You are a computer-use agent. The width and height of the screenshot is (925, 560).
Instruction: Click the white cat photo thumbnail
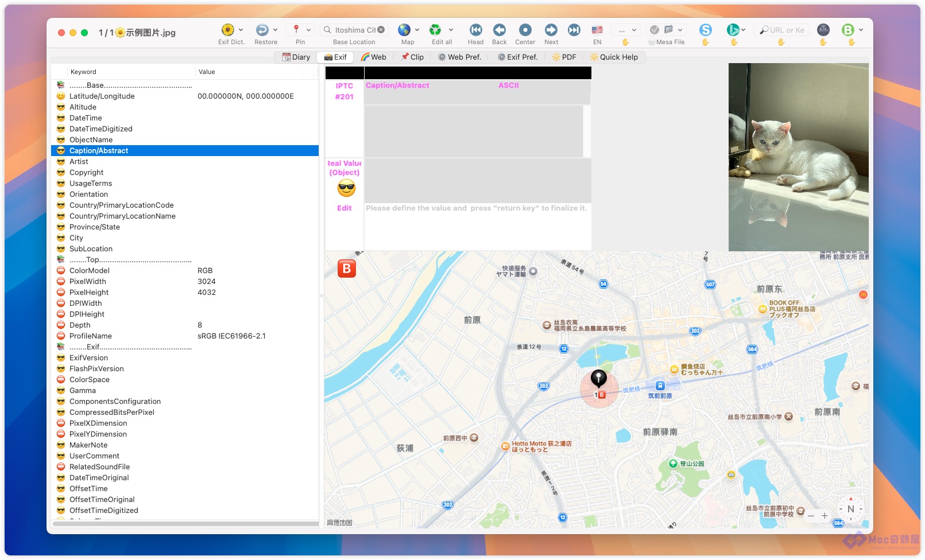[798, 157]
